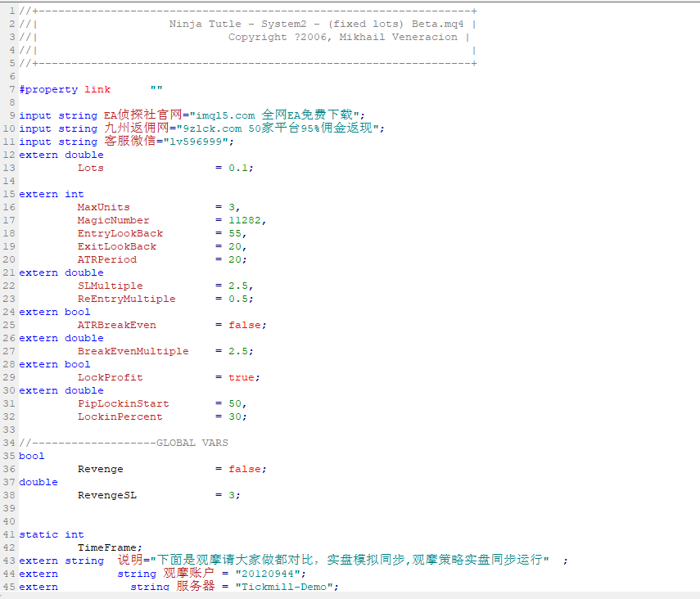Image resolution: width=700 pixels, height=599 pixels.
Task: Place cursor on ExitLookBack variable
Action: (x=116, y=246)
